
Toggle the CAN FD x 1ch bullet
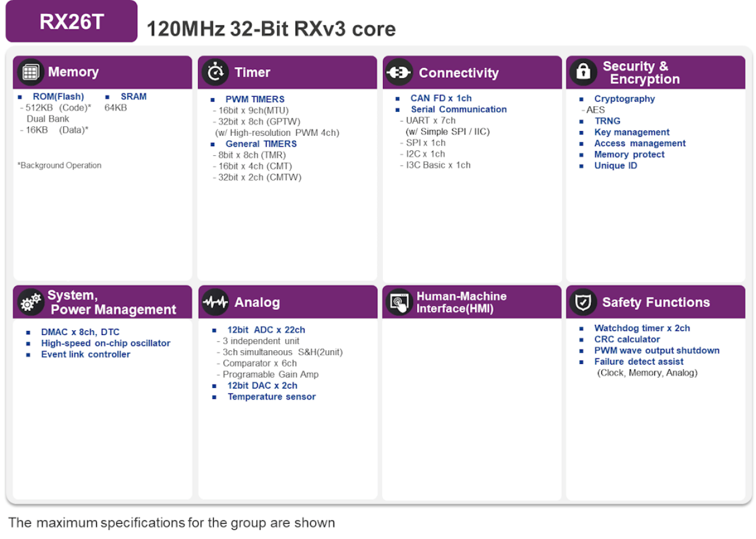(x=441, y=97)
